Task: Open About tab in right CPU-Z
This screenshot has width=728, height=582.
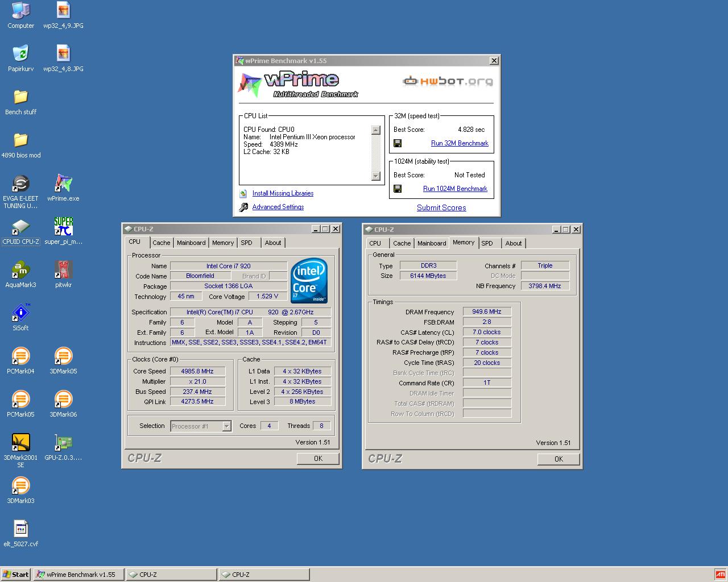Action: pyautogui.click(x=514, y=243)
